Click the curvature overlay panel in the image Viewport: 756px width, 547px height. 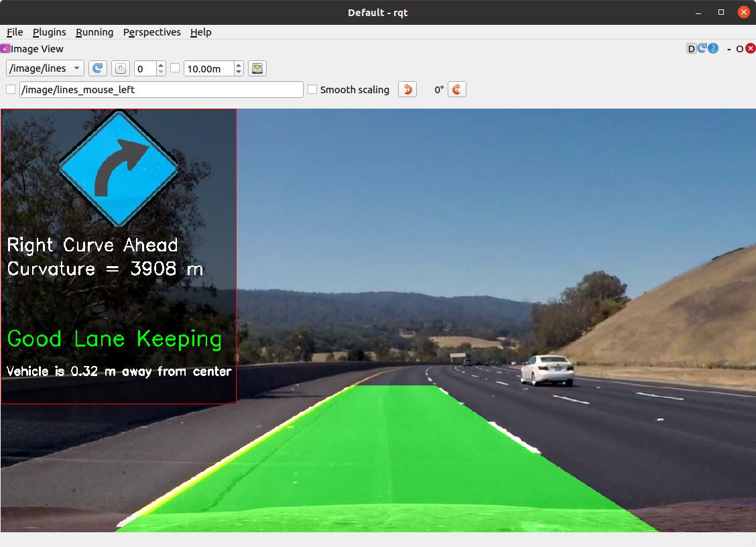(117, 257)
